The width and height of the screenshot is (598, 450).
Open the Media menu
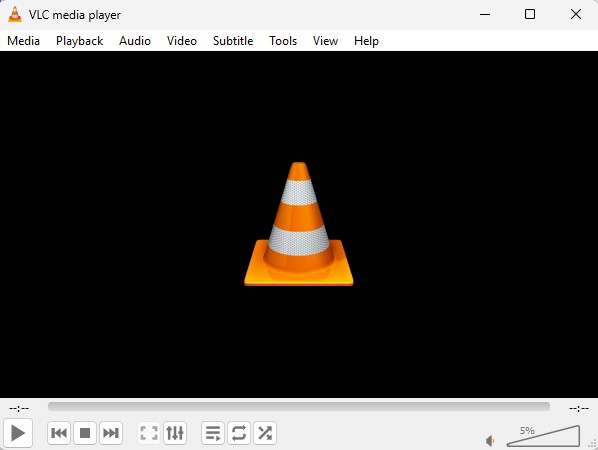[x=24, y=41]
